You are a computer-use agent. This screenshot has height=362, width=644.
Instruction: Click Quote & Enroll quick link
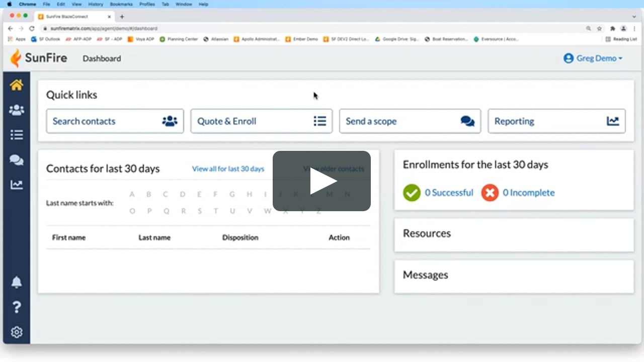(x=262, y=121)
